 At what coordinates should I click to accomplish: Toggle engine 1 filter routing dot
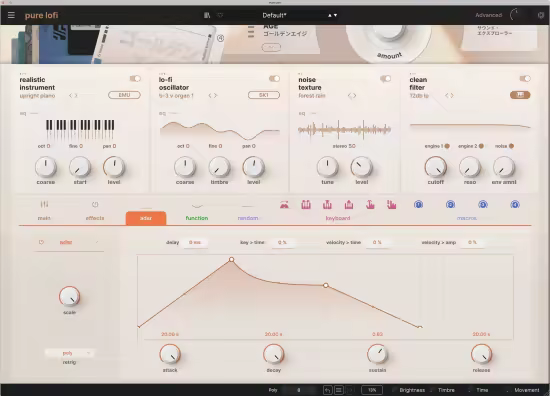coord(447,146)
